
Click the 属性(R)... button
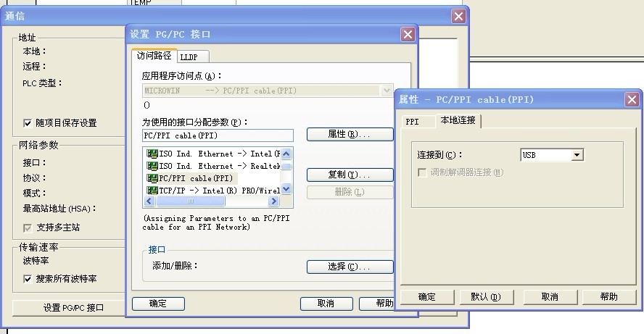point(350,135)
